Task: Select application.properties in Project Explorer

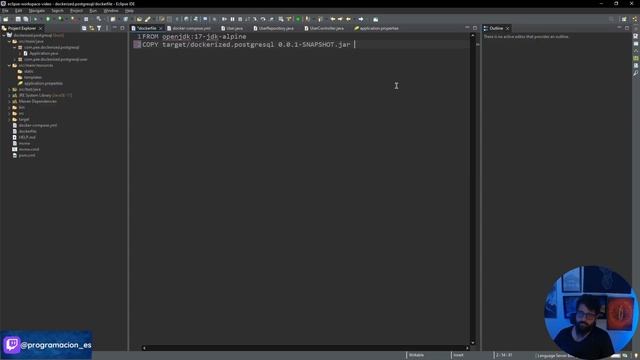Action: [x=43, y=83]
